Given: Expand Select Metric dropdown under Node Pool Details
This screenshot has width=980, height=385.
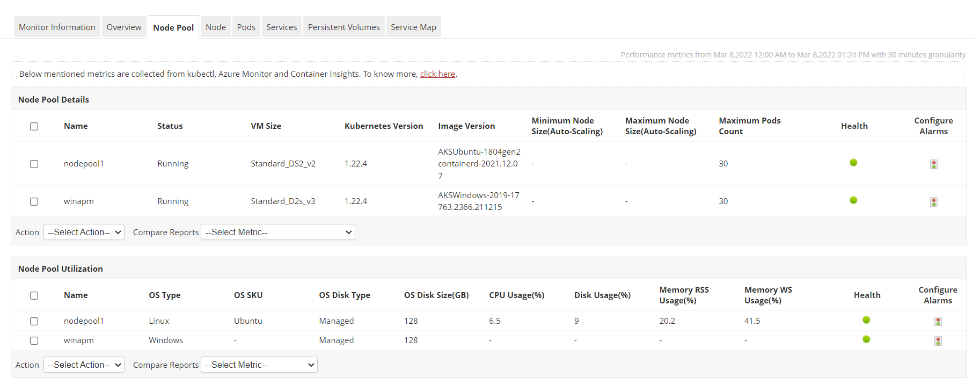Looking at the screenshot, I should 277,232.
